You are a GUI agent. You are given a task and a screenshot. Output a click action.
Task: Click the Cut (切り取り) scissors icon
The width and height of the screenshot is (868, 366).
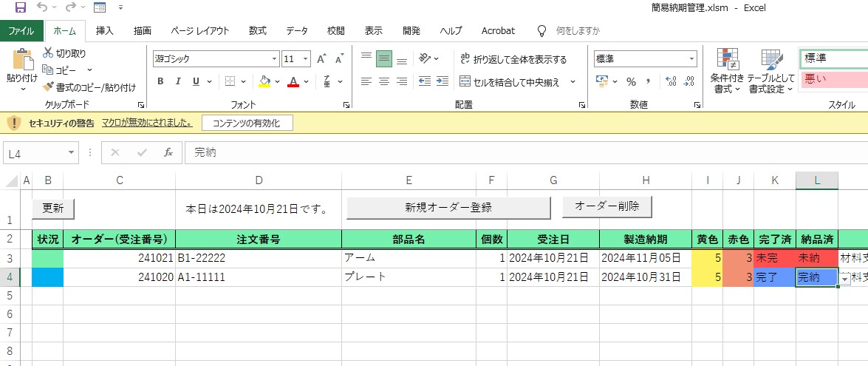(48, 53)
